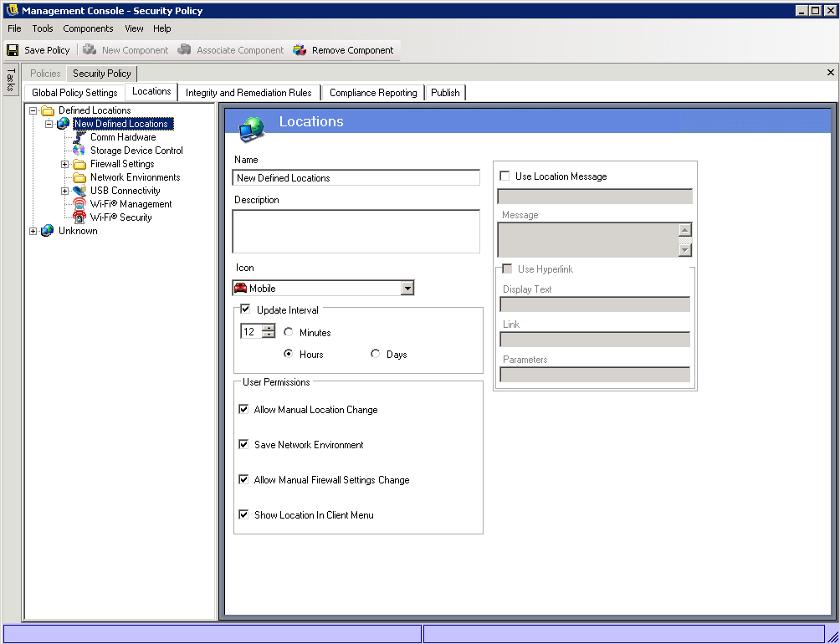840x644 pixels.
Task: Select the Locations tab
Action: (x=151, y=91)
